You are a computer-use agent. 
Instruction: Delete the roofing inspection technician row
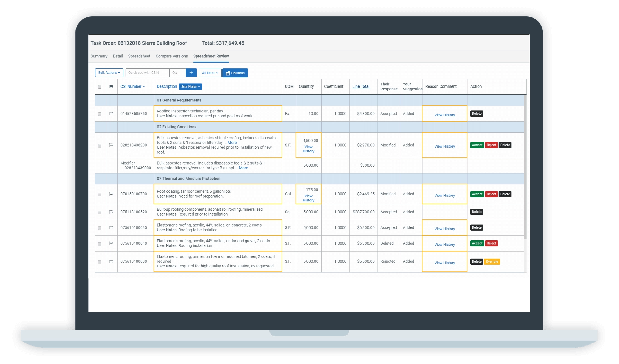point(476,114)
